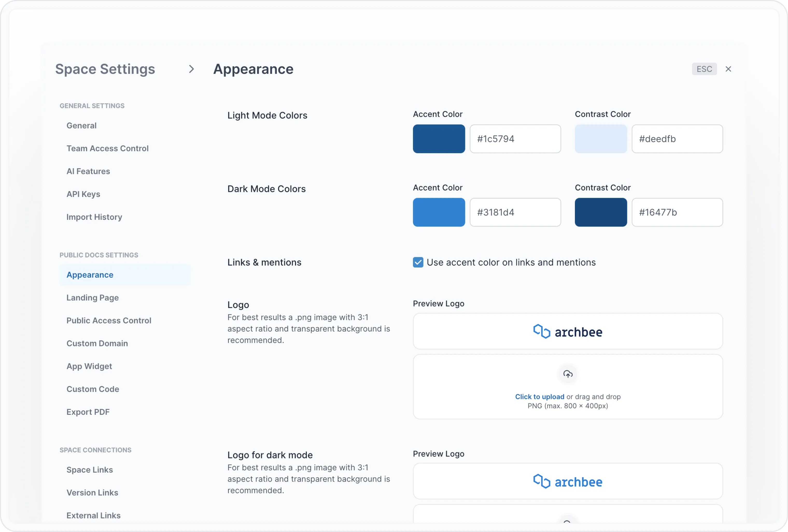Open Custom Code settings
The image size is (788, 532).
click(x=93, y=389)
